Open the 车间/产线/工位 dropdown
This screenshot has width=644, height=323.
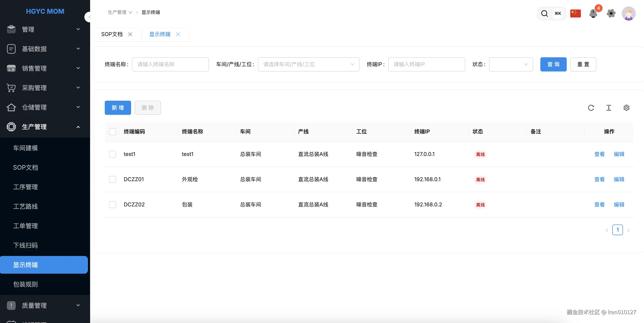point(308,64)
